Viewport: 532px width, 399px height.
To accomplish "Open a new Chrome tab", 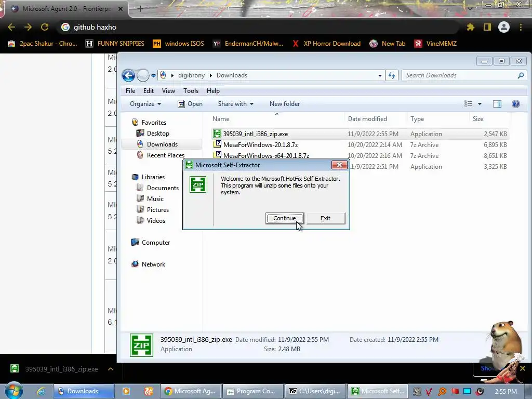I will (140, 9).
